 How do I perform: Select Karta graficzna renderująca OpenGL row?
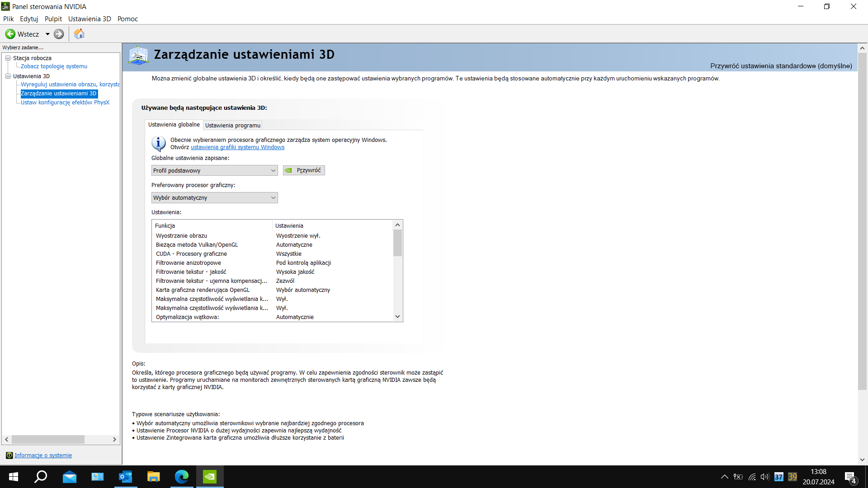point(273,290)
